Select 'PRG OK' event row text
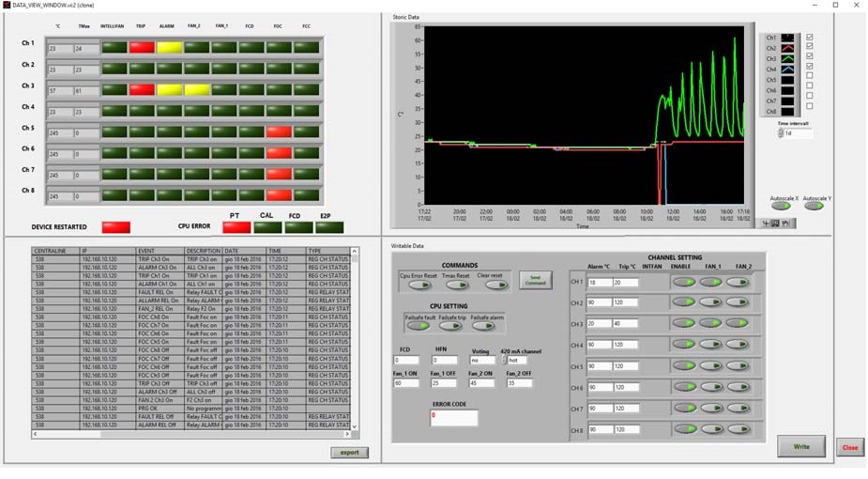This screenshot has height=479, width=868. (149, 409)
